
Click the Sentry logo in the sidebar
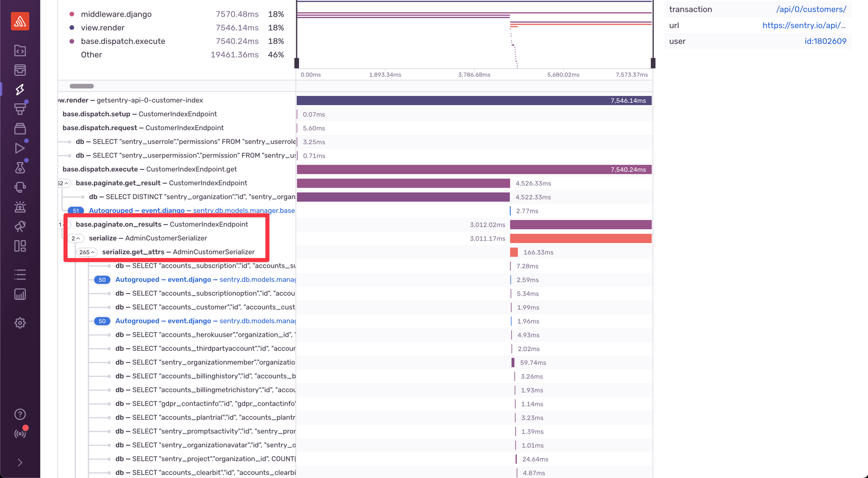pos(20,21)
